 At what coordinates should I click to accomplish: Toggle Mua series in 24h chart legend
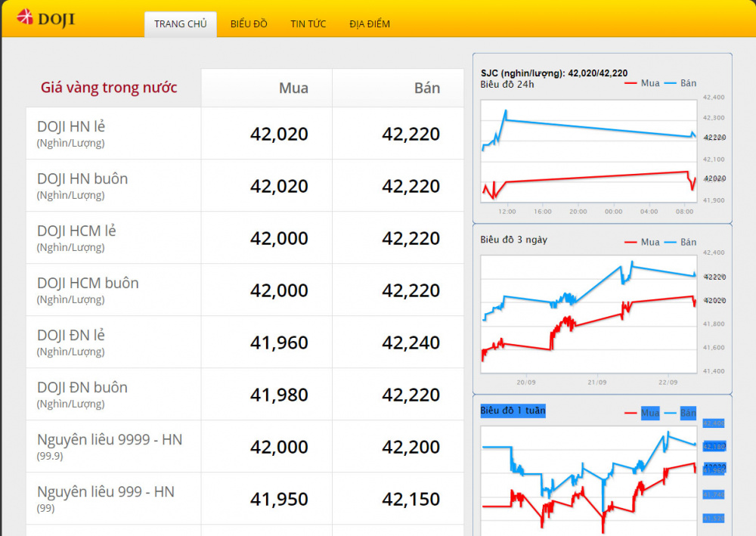[x=642, y=83]
